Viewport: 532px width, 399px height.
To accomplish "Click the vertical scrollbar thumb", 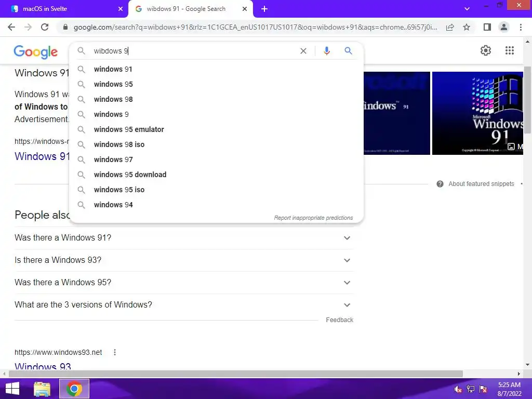I will click(527, 100).
